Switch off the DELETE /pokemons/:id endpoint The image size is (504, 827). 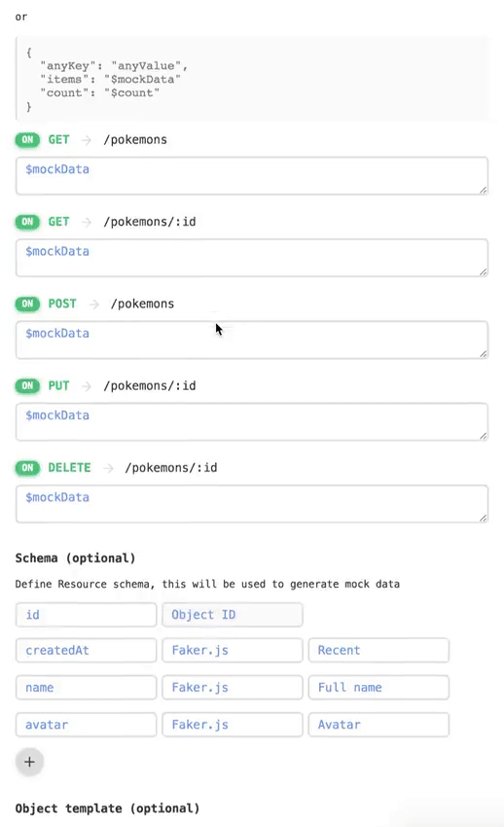pos(27,468)
